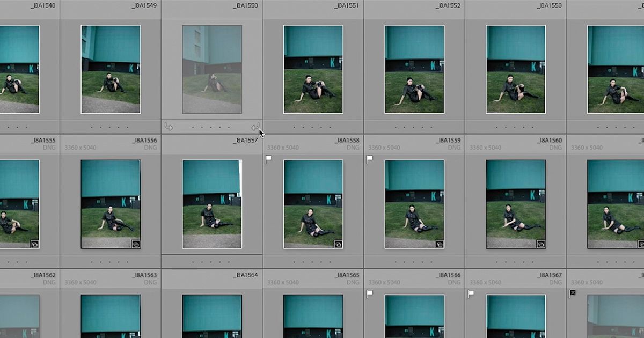Click the collection badge on the _I8A1556 thumbnail
Screen dimensions: 644x338
136,244
